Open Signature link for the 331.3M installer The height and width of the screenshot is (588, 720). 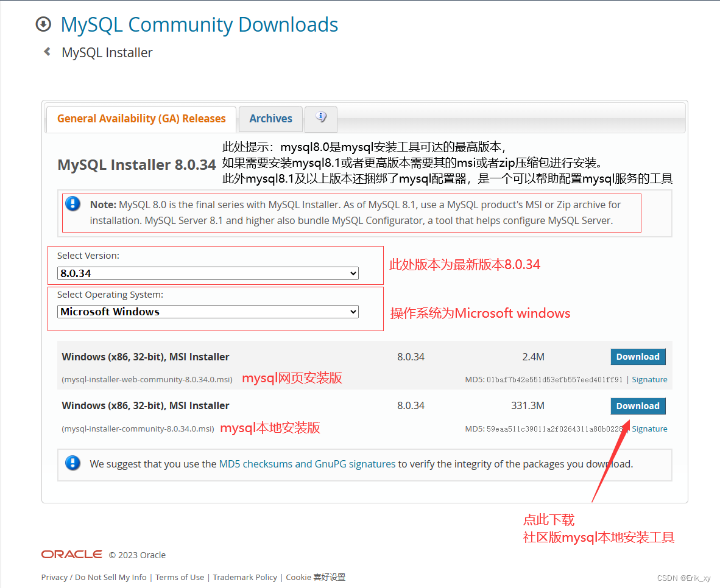[x=649, y=429]
